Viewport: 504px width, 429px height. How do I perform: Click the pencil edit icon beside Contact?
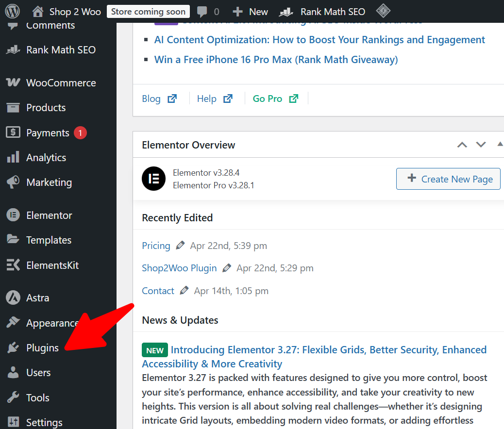pyautogui.click(x=184, y=291)
